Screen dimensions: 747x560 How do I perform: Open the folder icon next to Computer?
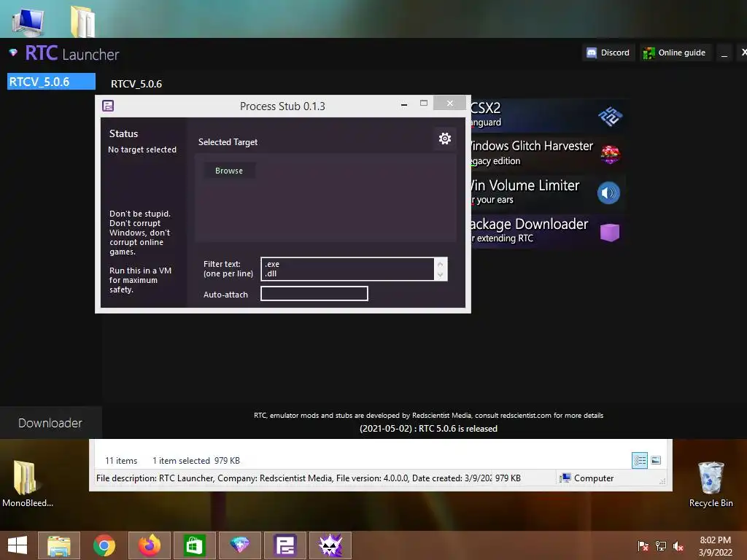[83, 21]
